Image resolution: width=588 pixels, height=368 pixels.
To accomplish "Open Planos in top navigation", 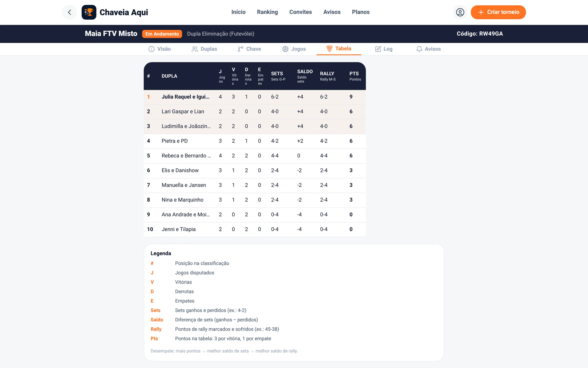I will tap(361, 12).
